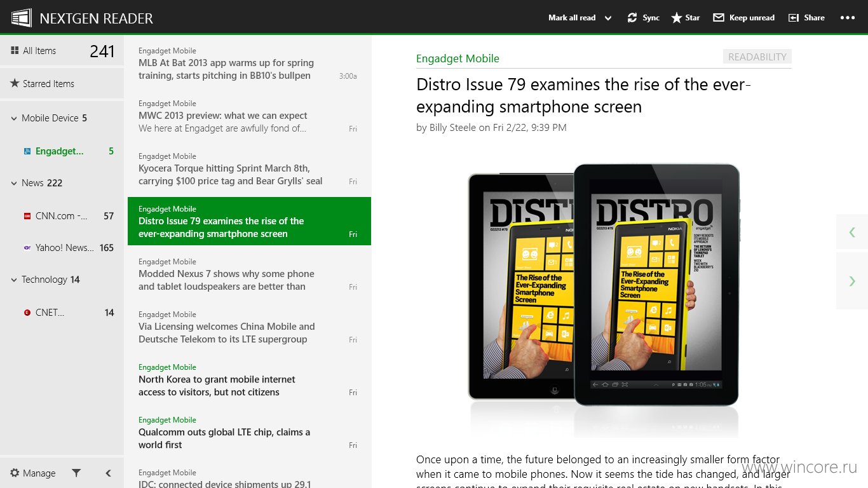This screenshot has height=488, width=868.
Task: Collapse the sidebar with the left arrow
Action: [108, 473]
